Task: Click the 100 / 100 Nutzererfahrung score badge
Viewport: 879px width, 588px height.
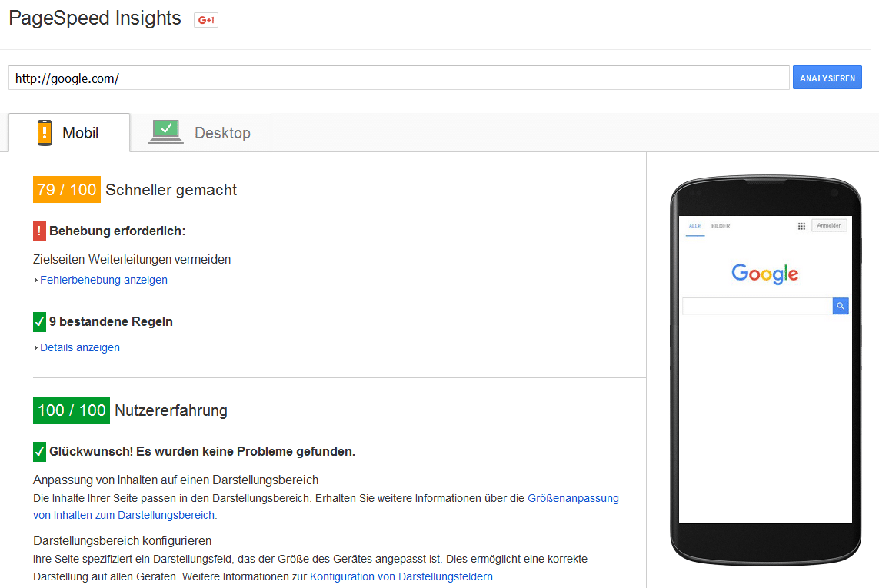Action: click(72, 410)
